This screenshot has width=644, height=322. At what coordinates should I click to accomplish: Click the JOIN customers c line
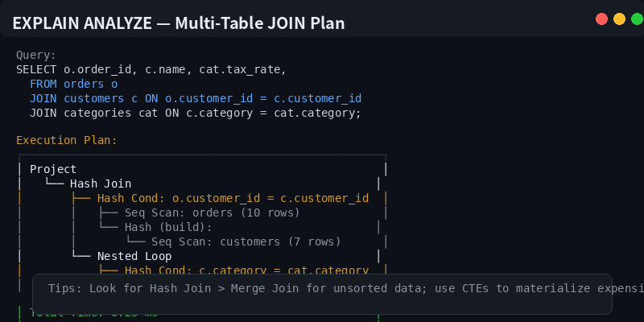point(196,98)
